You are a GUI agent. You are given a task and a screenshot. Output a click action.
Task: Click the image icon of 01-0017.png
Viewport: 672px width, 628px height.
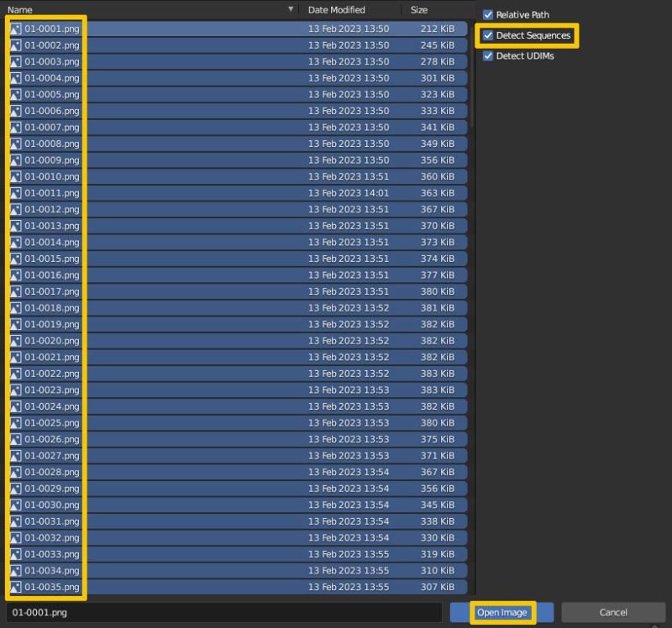(x=15, y=291)
